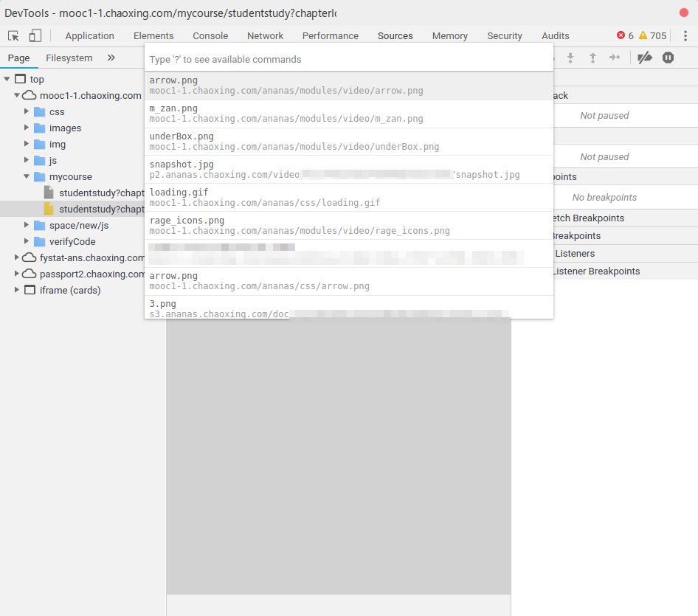698x616 pixels.
Task: Click the step out debugger arrow
Action: (592, 58)
